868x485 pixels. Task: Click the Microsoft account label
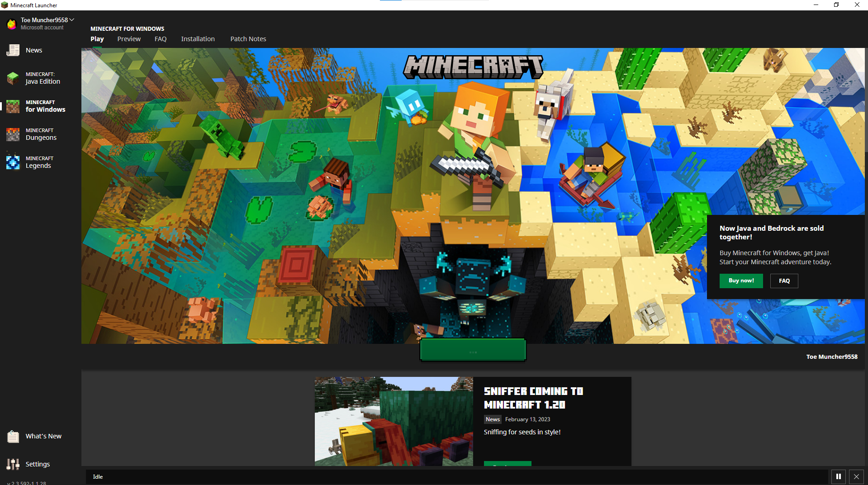42,28
